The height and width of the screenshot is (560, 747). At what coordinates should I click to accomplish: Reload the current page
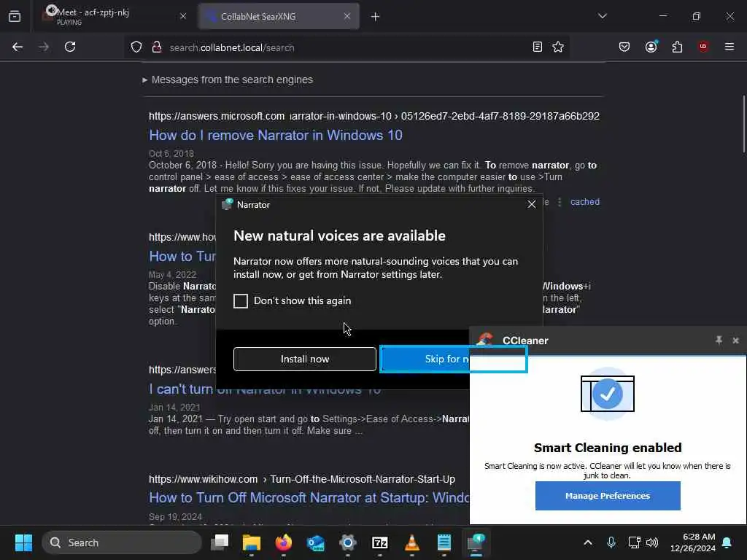click(70, 47)
